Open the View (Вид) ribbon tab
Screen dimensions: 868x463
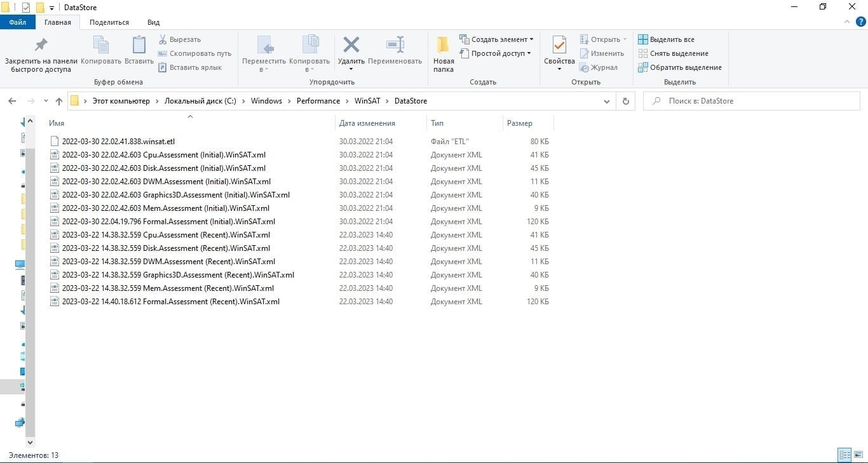[x=153, y=22]
